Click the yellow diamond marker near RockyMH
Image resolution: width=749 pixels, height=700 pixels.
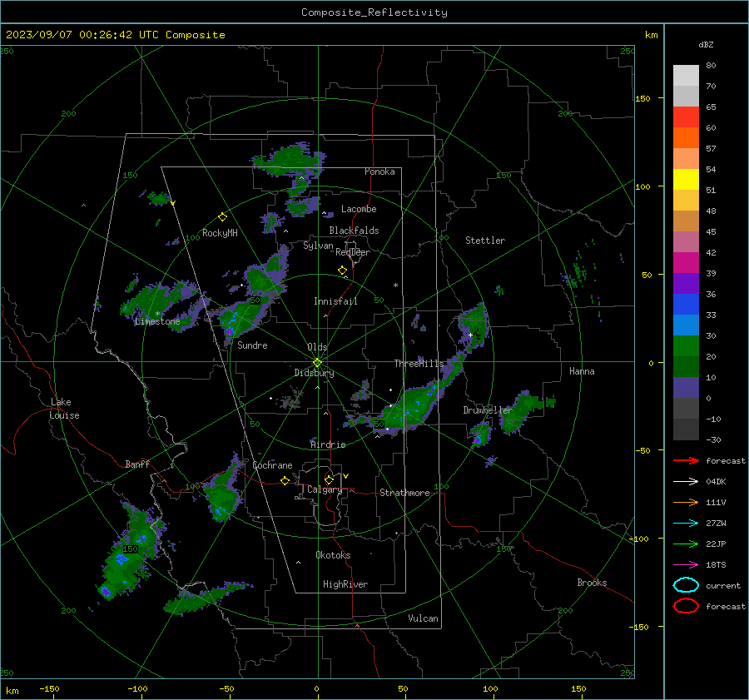(222, 217)
